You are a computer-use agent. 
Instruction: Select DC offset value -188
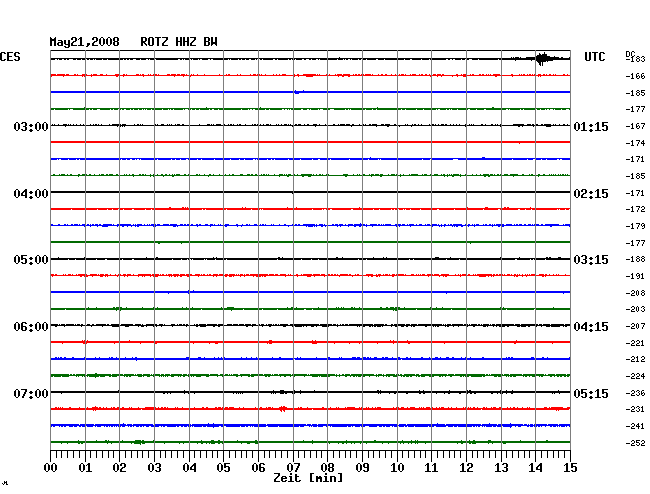635,259
